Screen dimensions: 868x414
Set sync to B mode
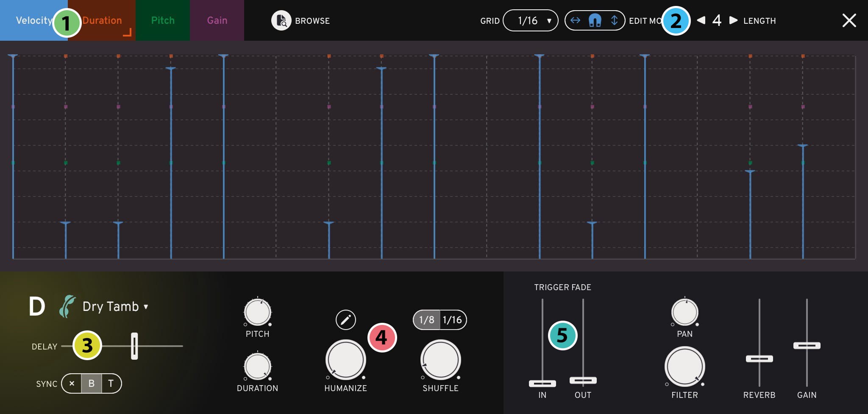pos(92,383)
